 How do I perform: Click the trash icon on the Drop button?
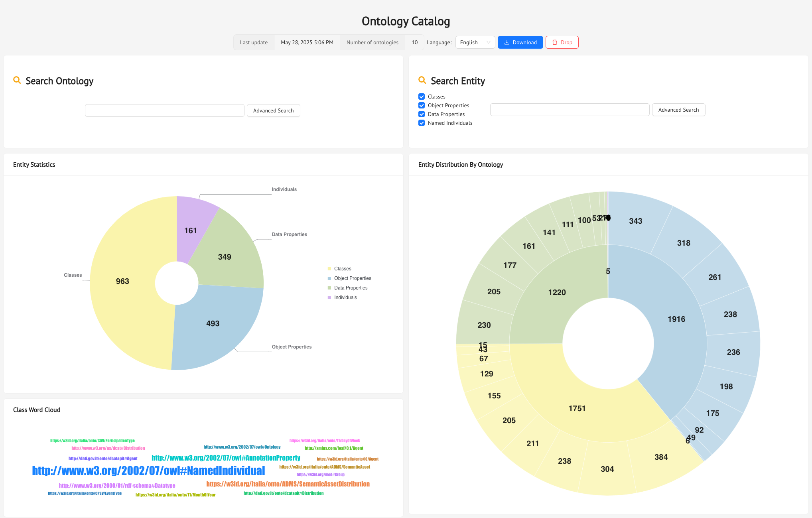555,42
